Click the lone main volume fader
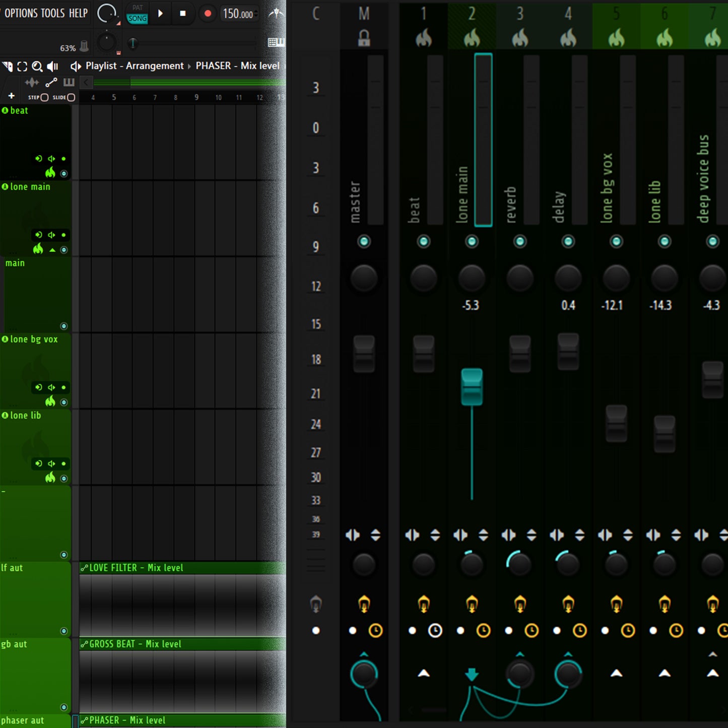 pyautogui.click(x=472, y=386)
